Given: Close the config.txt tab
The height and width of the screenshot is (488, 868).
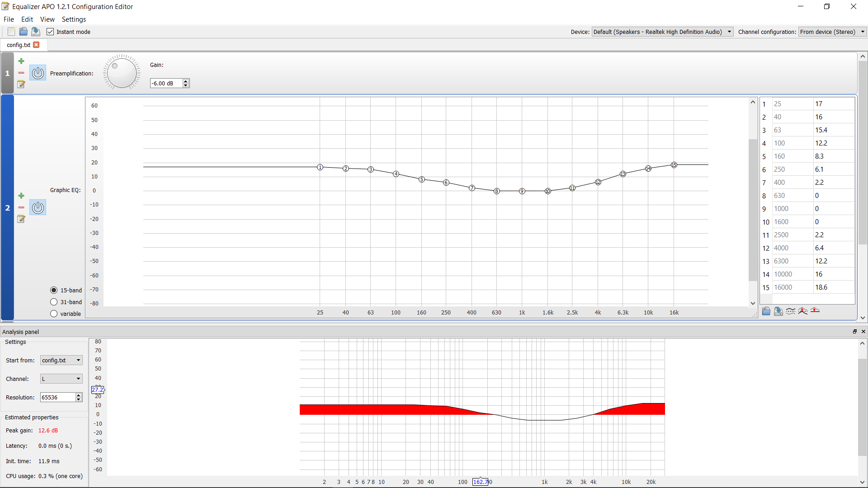Looking at the screenshot, I should [x=37, y=45].
